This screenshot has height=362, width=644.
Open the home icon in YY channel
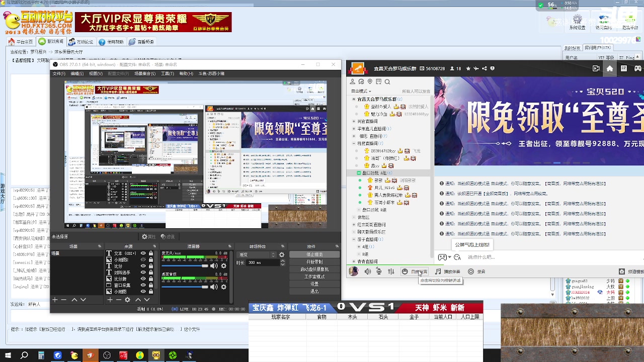(x=610, y=68)
